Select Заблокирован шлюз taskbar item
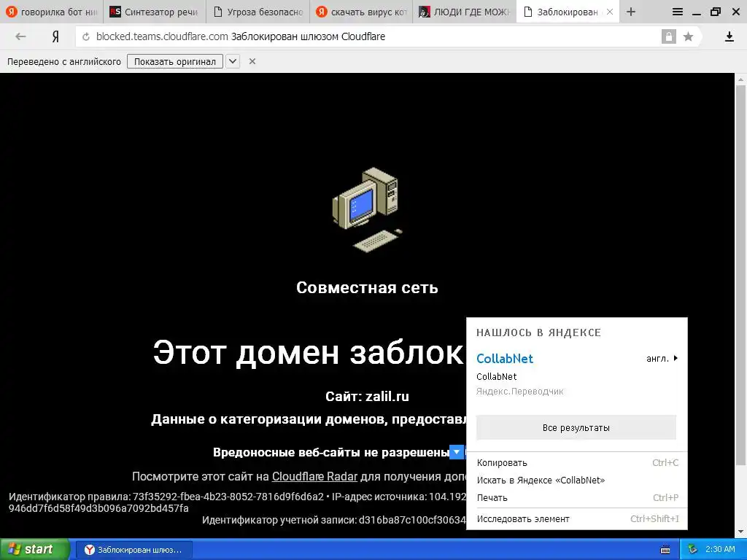Viewport: 747px width, 560px height. click(x=133, y=550)
